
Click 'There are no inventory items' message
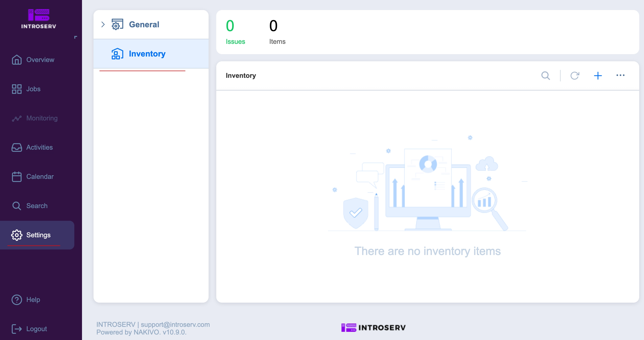427,251
